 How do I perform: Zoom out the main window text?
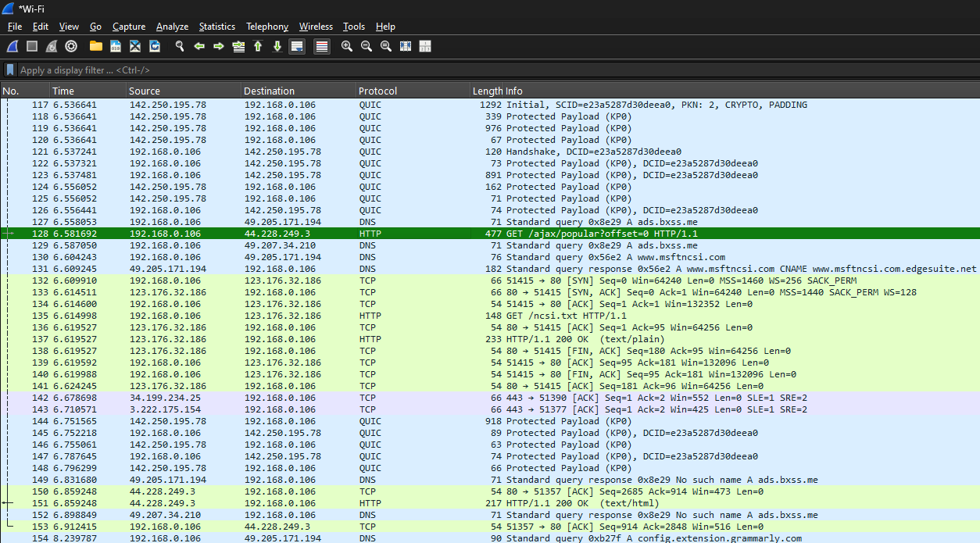367,47
